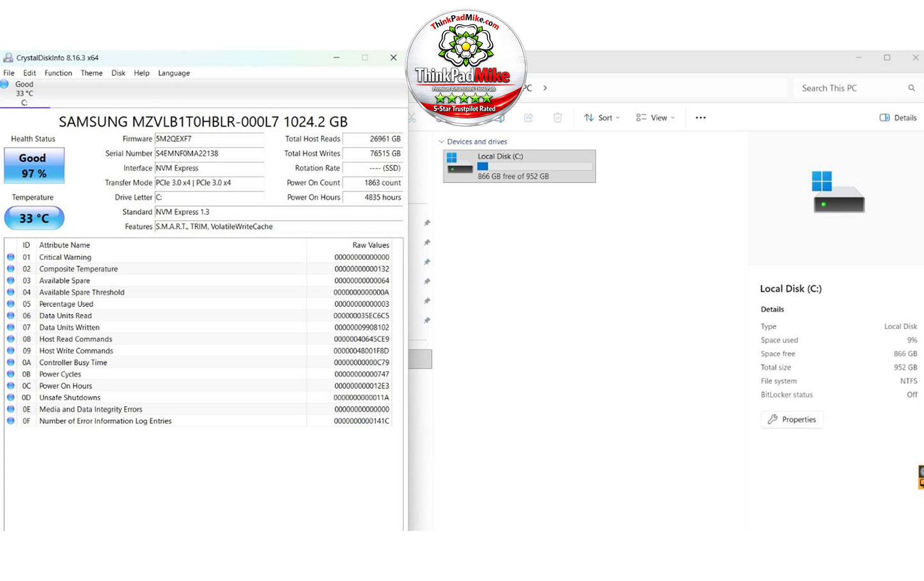Open the File menu in CrystalDiskInfo
The width and height of the screenshot is (924, 581).
9,73
